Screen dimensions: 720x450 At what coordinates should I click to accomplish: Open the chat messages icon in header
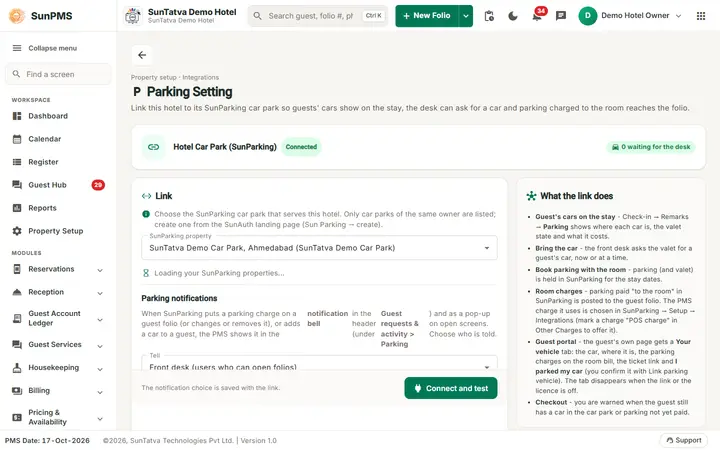(561, 16)
